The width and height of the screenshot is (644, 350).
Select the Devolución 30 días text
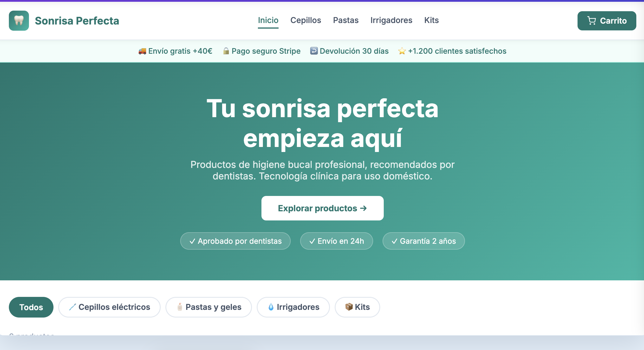[x=354, y=51]
